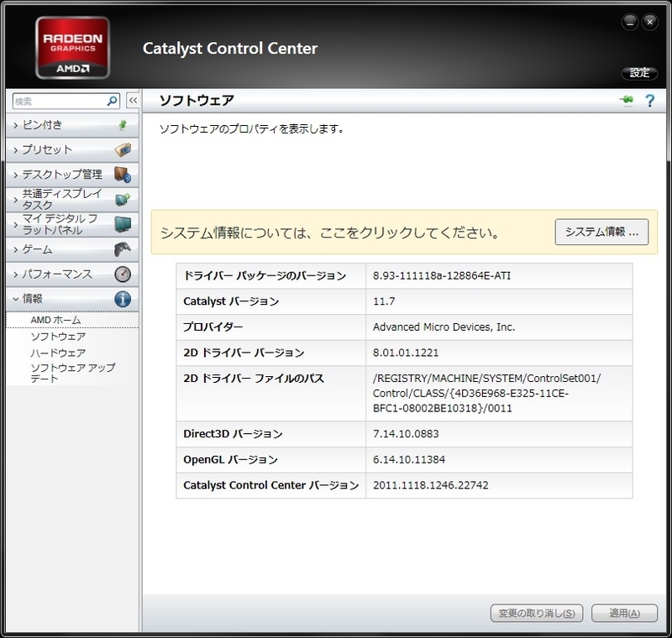Click the Direct3D バージョン label
Screen dimensions: 672x638
coord(233,434)
